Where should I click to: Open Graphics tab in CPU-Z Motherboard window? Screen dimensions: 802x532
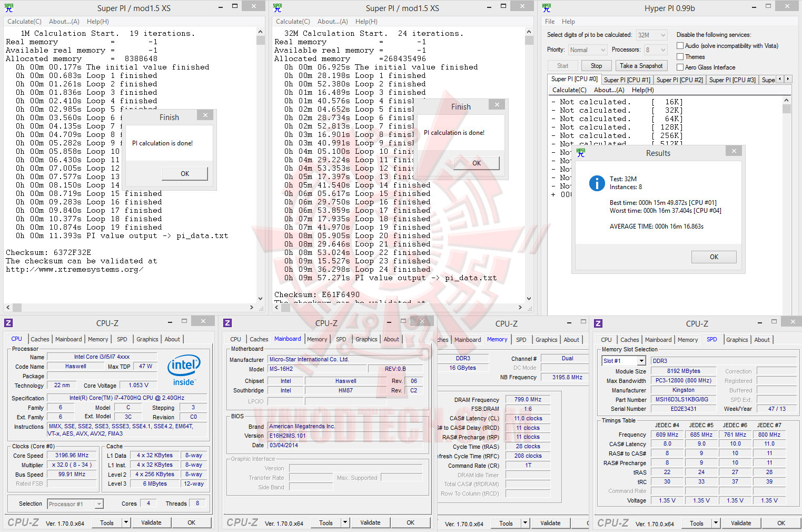tap(366, 339)
